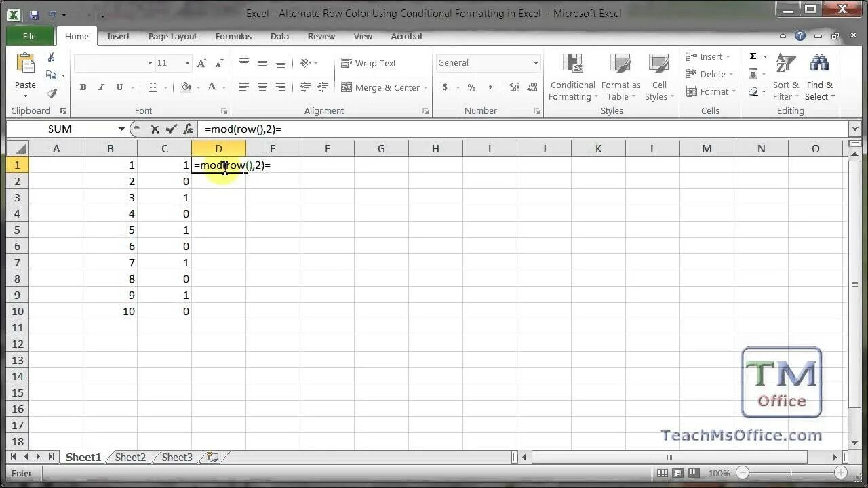
Task: Open Cell Styles gallery
Action: pyautogui.click(x=659, y=77)
